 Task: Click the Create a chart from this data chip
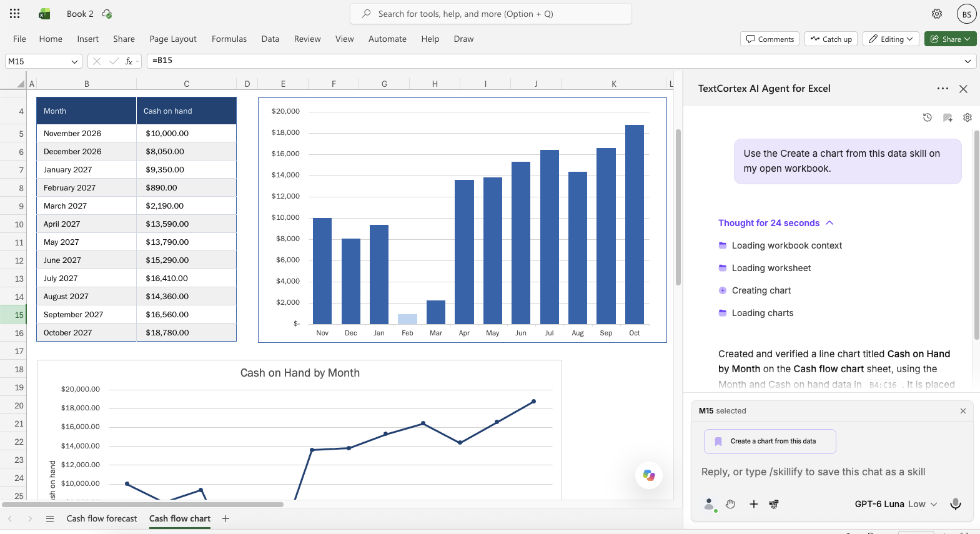click(x=770, y=442)
